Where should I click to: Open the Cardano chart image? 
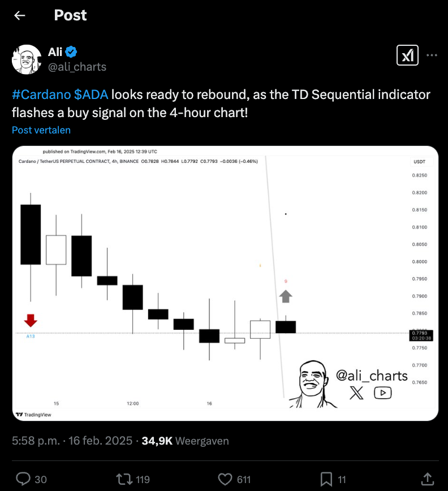(x=225, y=283)
